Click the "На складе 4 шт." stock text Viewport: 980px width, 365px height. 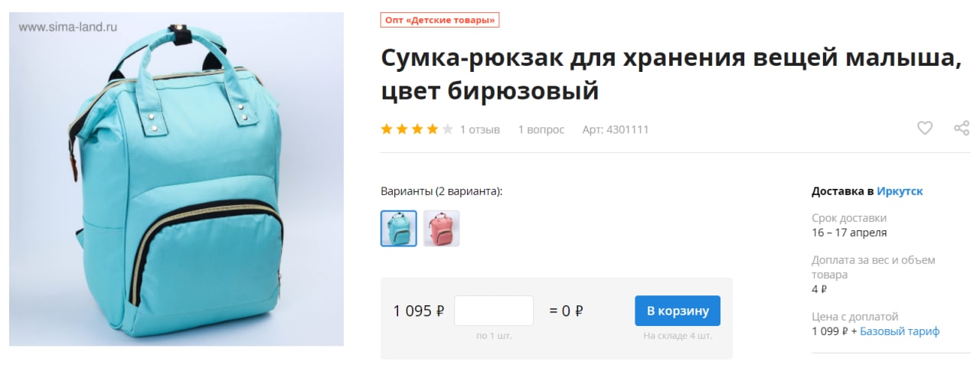point(678,335)
